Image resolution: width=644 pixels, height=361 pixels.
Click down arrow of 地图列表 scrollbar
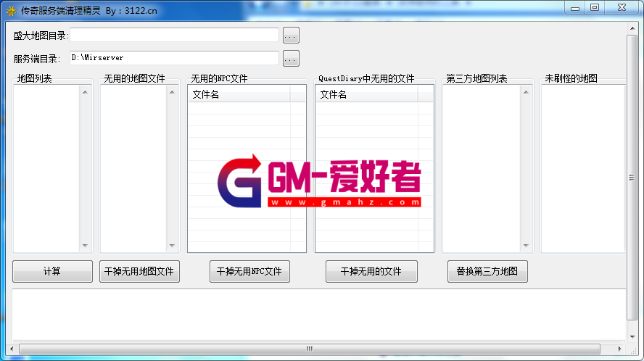(x=85, y=246)
